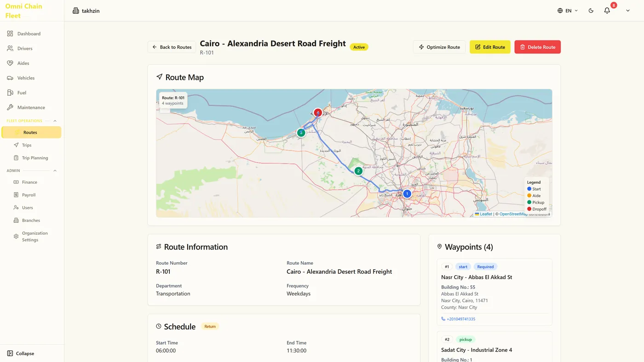Click the Optimize Route button
The image size is (644, 362).
click(439, 47)
